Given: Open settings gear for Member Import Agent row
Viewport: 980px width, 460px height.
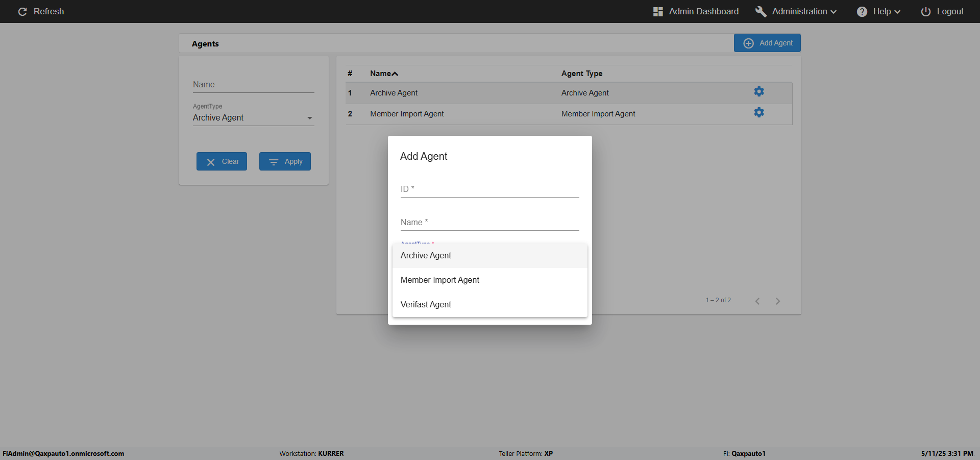Looking at the screenshot, I should click(759, 113).
